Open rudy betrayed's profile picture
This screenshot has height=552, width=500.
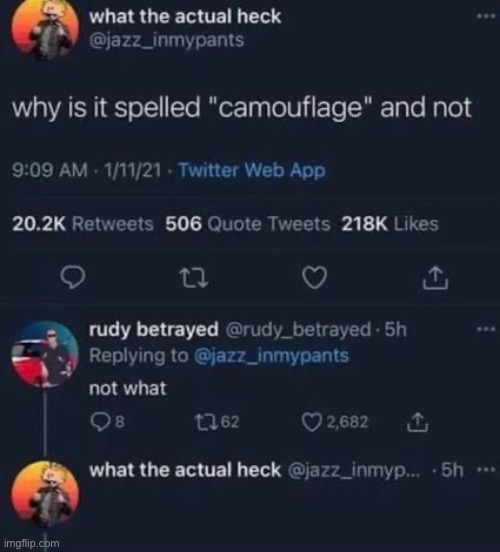pyautogui.click(x=45, y=354)
